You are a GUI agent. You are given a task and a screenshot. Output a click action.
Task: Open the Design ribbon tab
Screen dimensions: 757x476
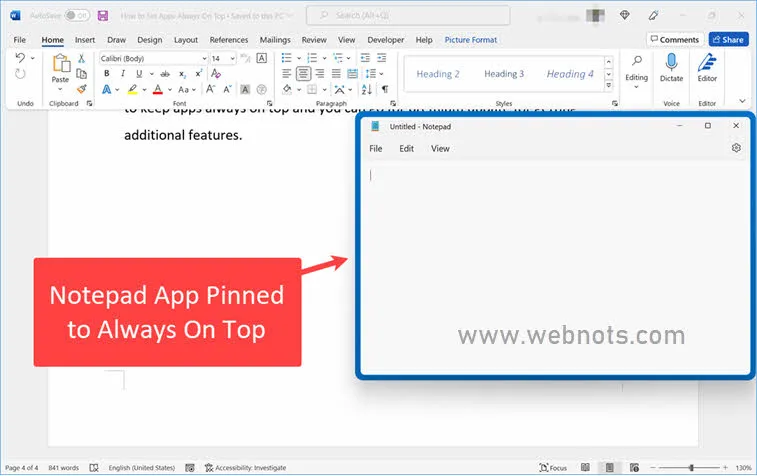click(x=150, y=40)
